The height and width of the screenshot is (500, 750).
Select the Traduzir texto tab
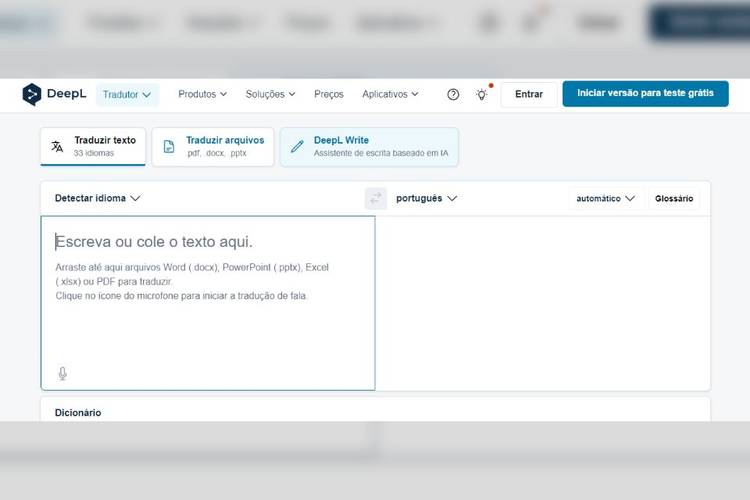[x=93, y=146]
